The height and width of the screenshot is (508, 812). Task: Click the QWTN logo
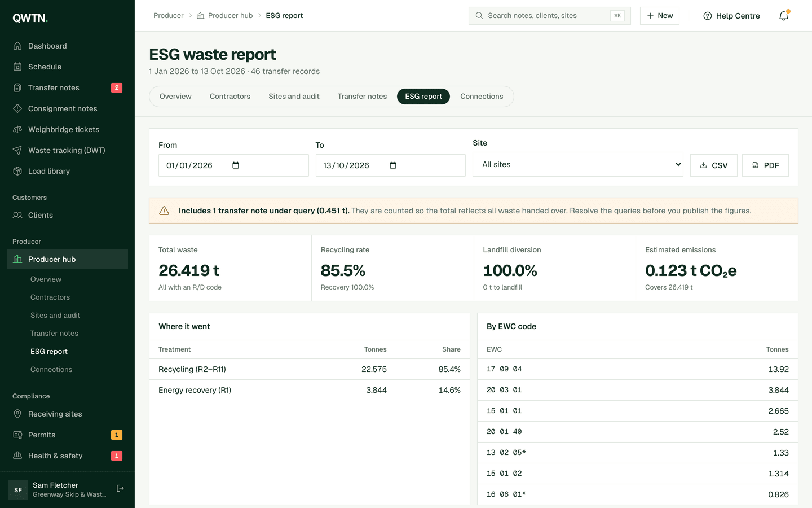tap(30, 18)
